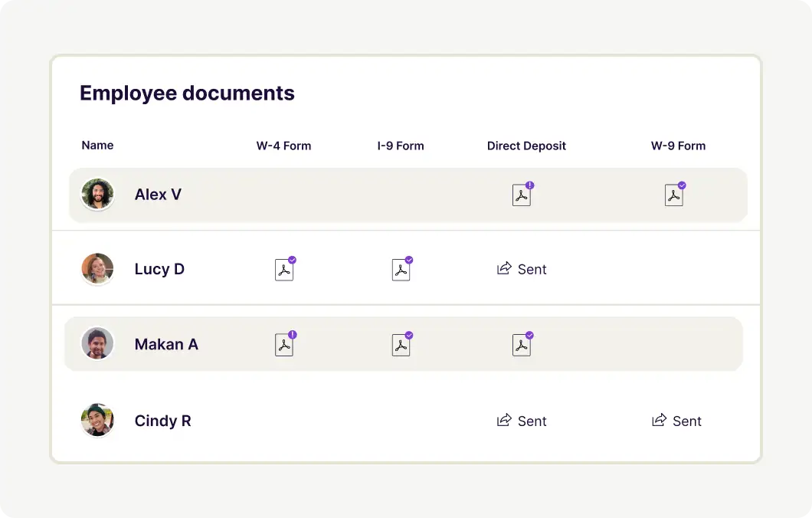Screen dimensions: 812x518
Task: Select the name Cindy R
Action: click(162, 421)
